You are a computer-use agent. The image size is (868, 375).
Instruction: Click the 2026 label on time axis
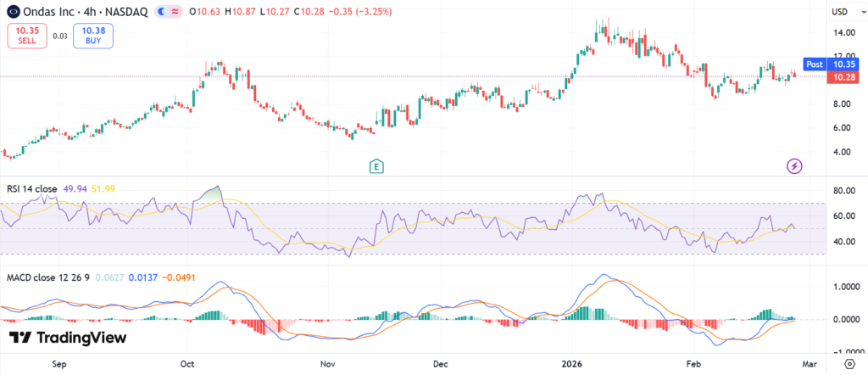pyautogui.click(x=570, y=364)
